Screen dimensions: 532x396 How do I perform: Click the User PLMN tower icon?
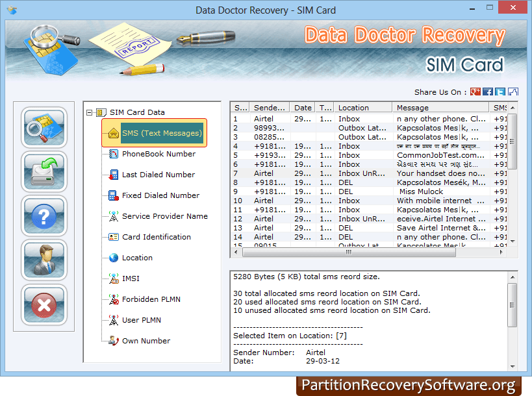tap(113, 320)
